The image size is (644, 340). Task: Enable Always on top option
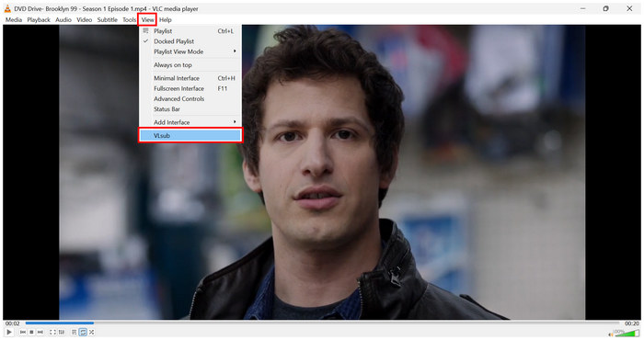190,65
